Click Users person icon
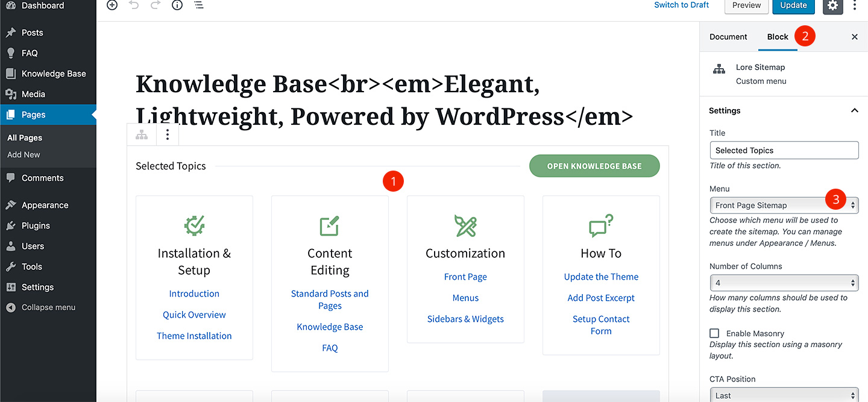The image size is (868, 402). click(x=11, y=246)
